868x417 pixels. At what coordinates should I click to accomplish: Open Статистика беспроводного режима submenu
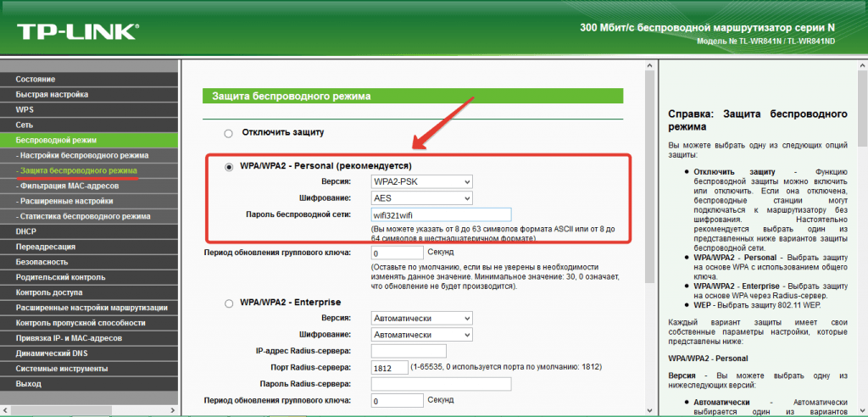pos(89,216)
